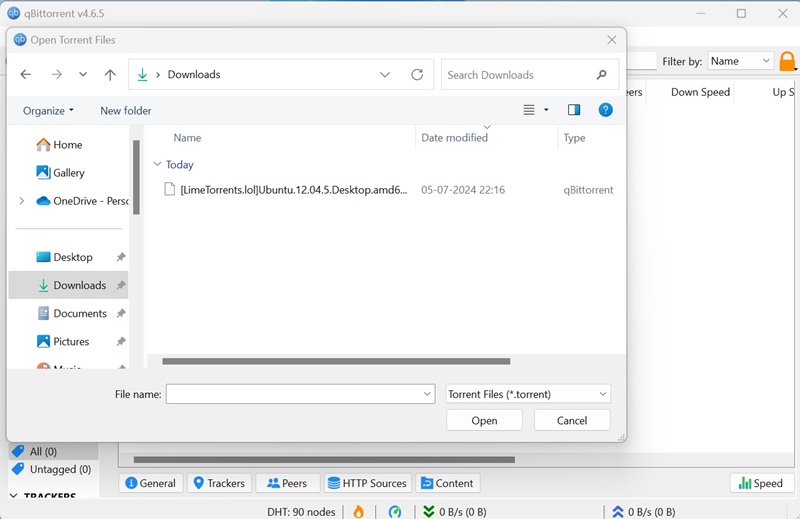This screenshot has height=519, width=800.
Task: Open the Filter by Name dropdown in qBittorrent
Action: pyautogui.click(x=740, y=61)
